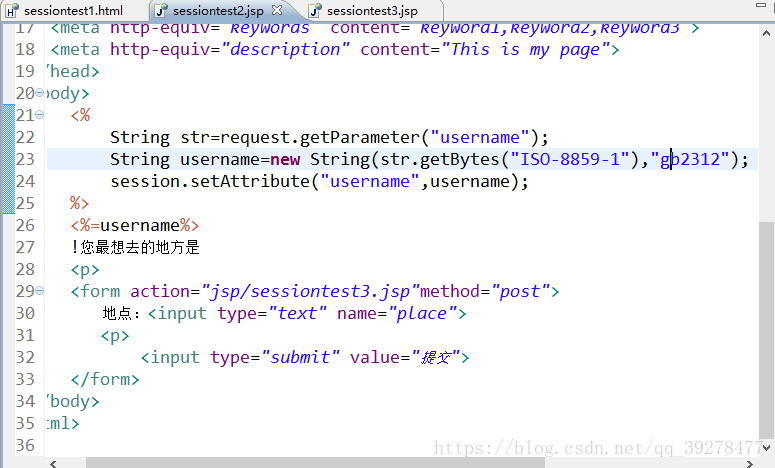Screen dimensions: 775x468
Task: Click the horizontal scrollbar thumb
Action: [x=315, y=463]
